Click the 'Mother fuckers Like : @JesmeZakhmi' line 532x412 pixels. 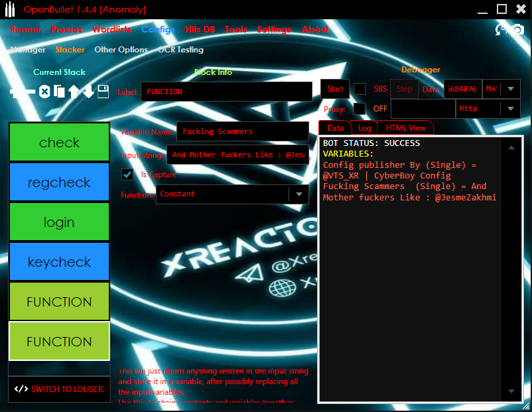click(x=409, y=197)
